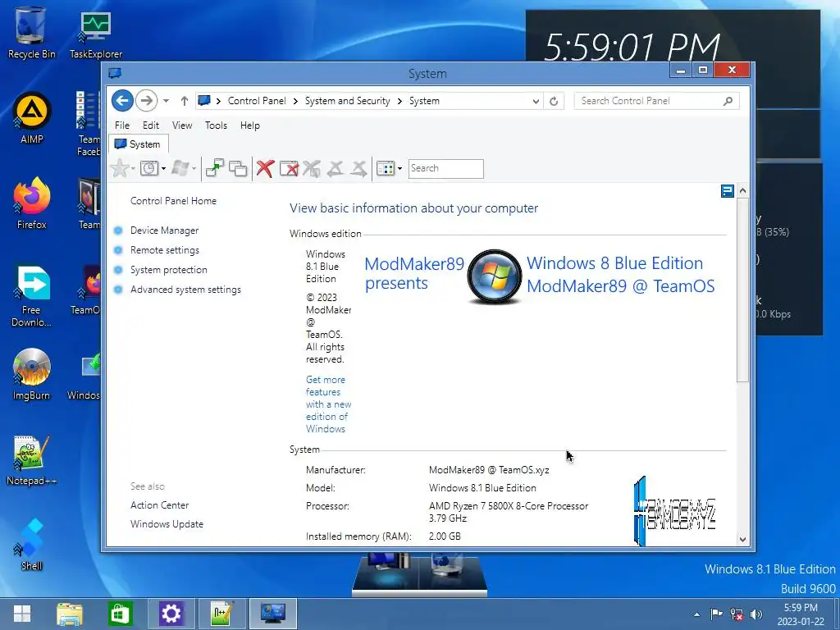
Task: Click the grayed Windows flag toolbar icon
Action: click(x=180, y=168)
